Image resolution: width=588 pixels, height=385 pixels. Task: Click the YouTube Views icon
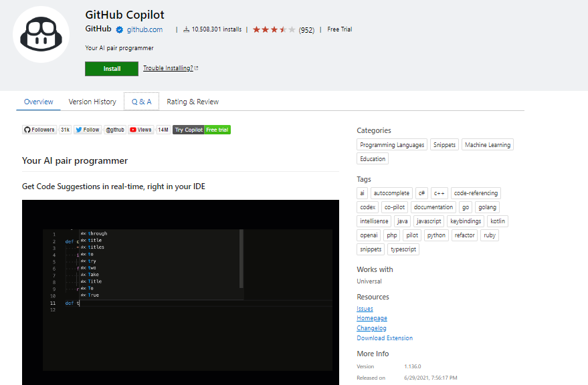(133, 129)
